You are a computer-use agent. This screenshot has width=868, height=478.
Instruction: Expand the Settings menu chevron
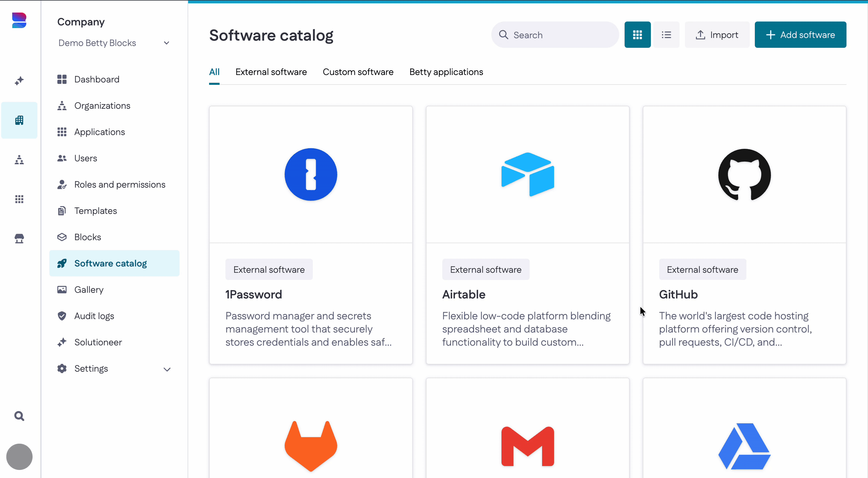(x=167, y=369)
